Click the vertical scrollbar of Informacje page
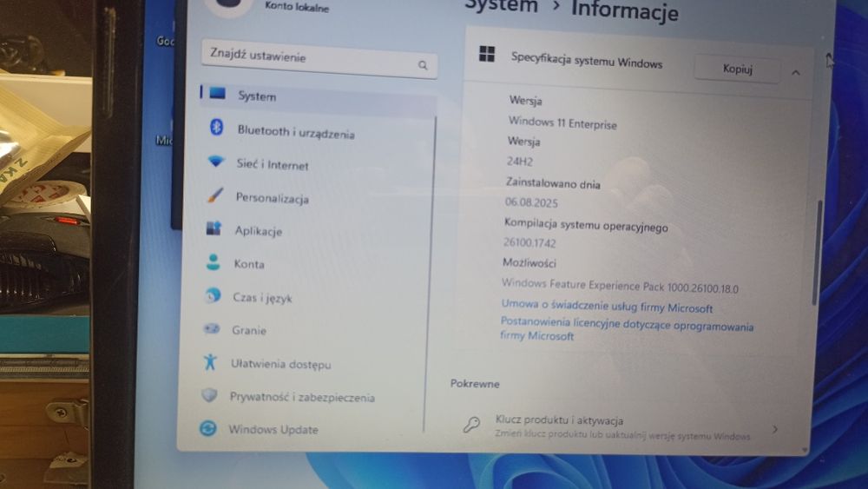The image size is (868, 489). click(815, 252)
